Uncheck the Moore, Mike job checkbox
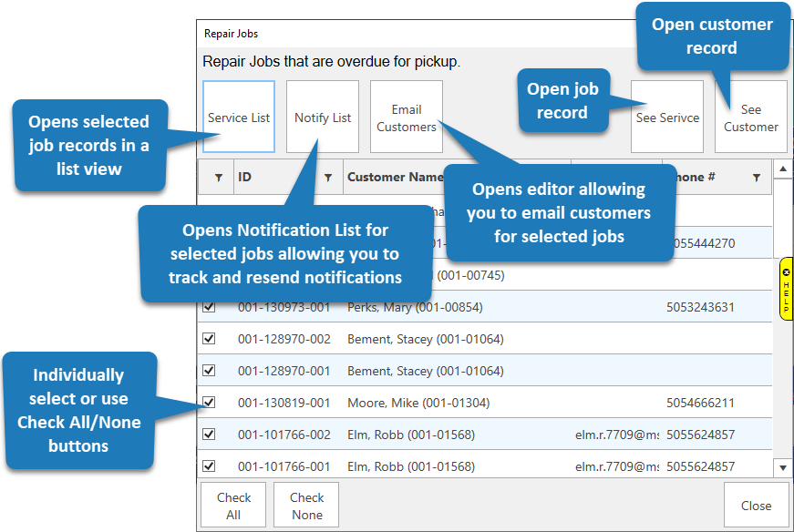The height and width of the screenshot is (532, 794). tap(209, 403)
